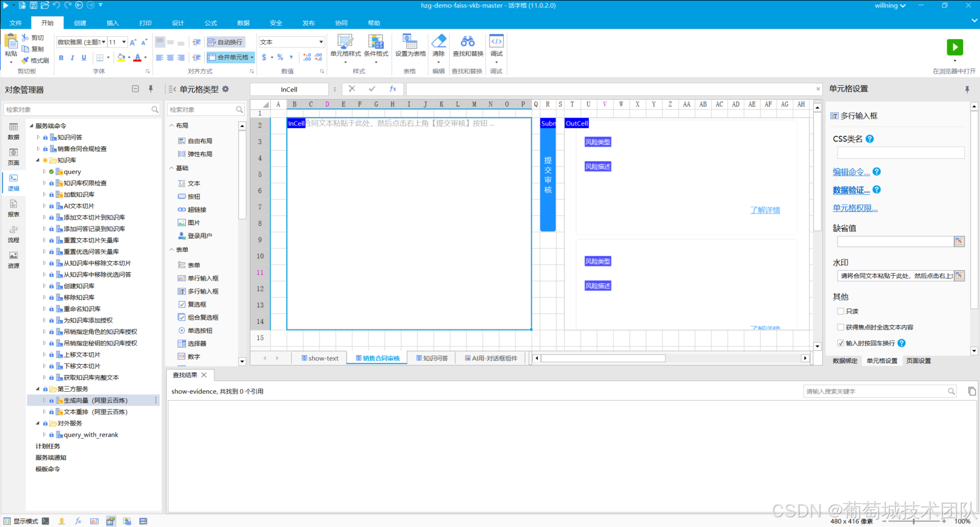The height and width of the screenshot is (527, 980).
Task: Collapse the knowledge base folder in tree
Action: 38,160
